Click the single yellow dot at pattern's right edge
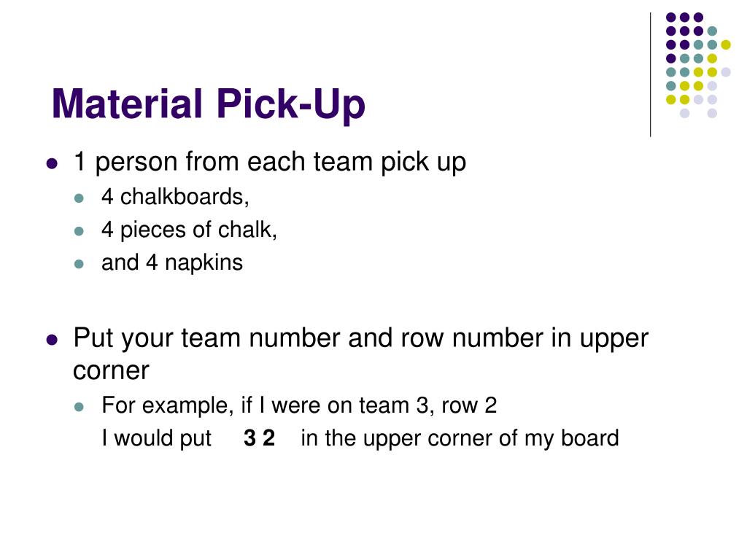The image size is (747, 560). click(x=726, y=44)
